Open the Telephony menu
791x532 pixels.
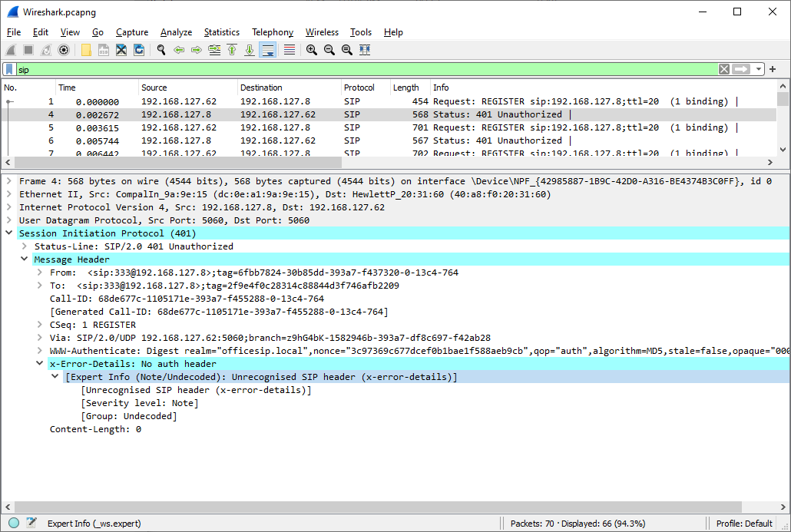(272, 32)
